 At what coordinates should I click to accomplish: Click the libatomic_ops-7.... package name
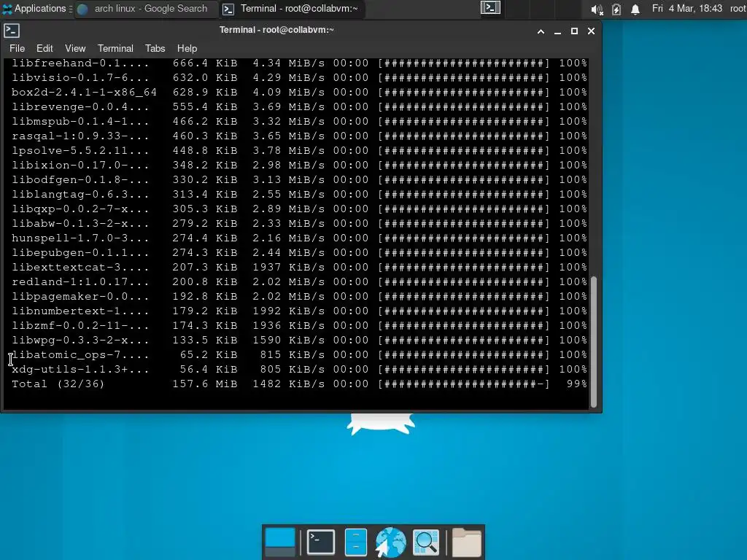click(x=80, y=355)
